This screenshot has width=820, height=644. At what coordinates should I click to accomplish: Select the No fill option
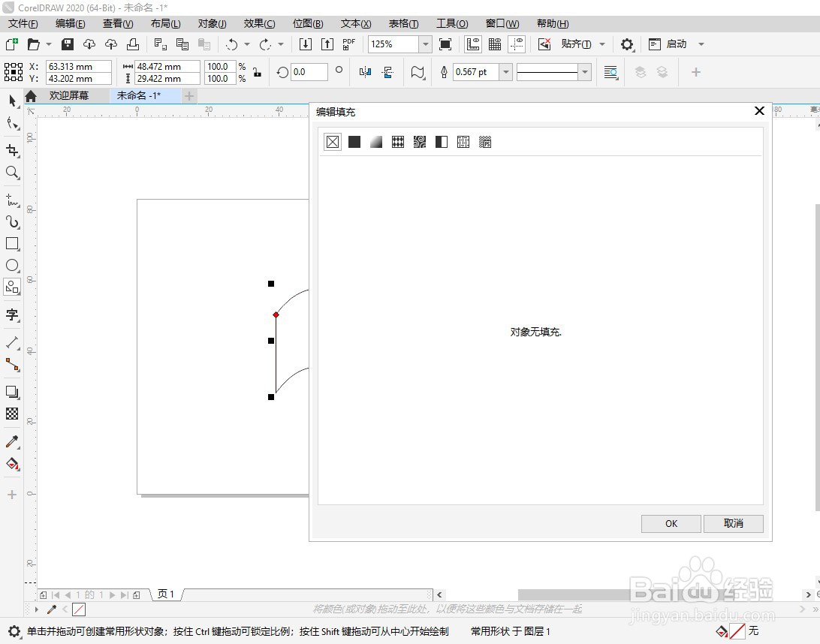[x=333, y=142]
